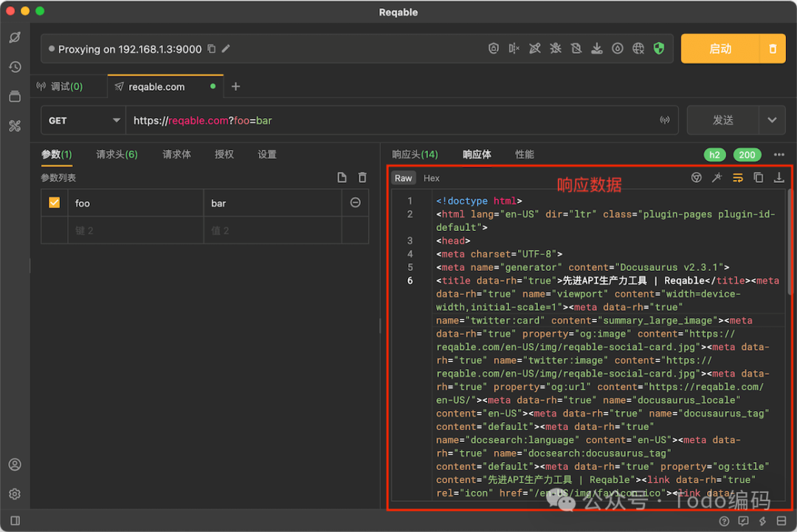This screenshot has height=532, width=797.
Task: Open the tools icon in the left sidebar
Action: [x=15, y=125]
